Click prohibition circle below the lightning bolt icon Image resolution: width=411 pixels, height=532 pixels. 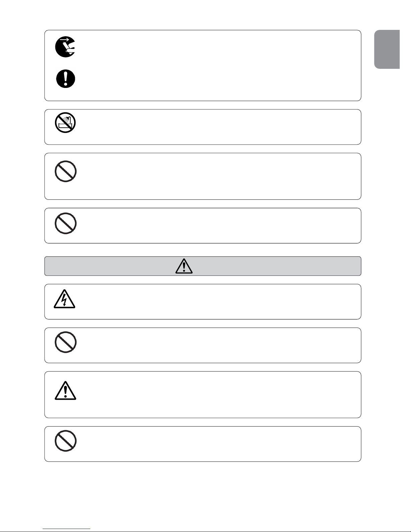(x=65, y=342)
